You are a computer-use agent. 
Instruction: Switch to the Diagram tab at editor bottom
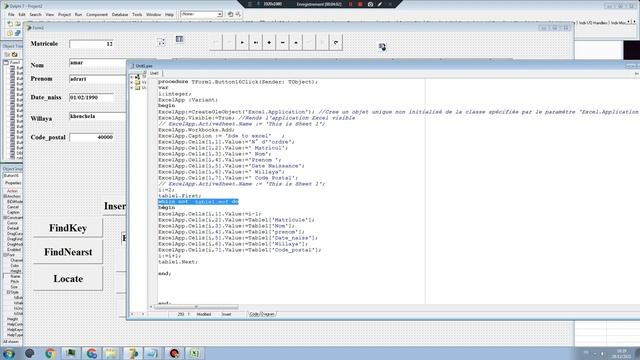click(x=268, y=314)
